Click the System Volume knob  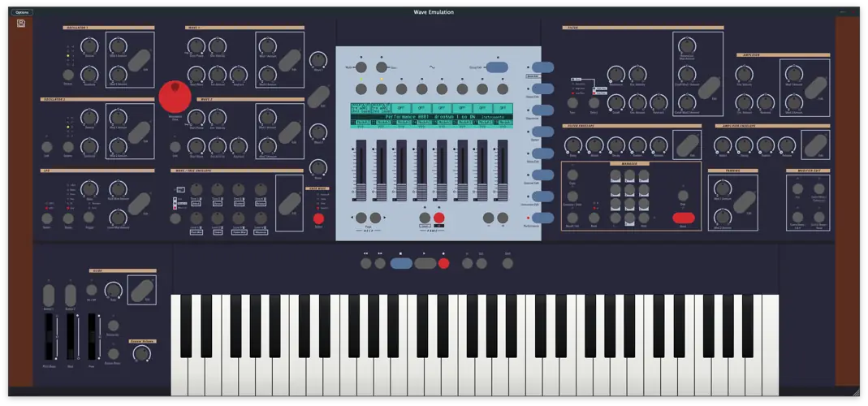point(142,354)
